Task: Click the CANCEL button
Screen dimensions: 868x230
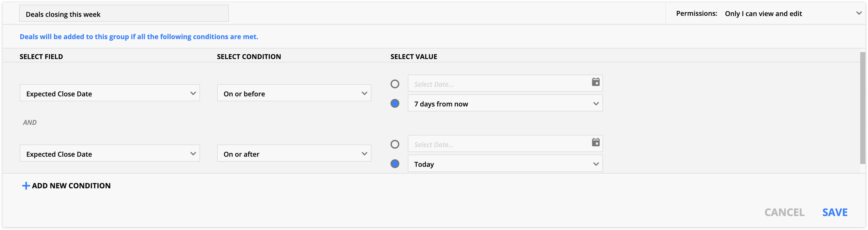Action: click(x=784, y=212)
